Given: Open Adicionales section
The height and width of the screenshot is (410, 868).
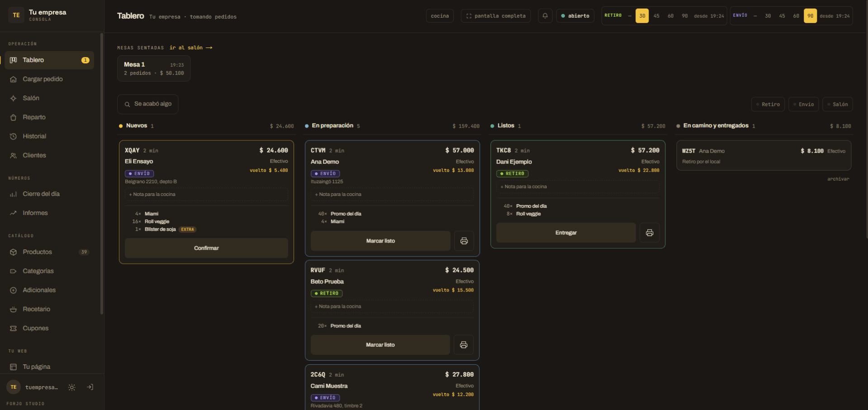Looking at the screenshot, I should coord(49,290).
